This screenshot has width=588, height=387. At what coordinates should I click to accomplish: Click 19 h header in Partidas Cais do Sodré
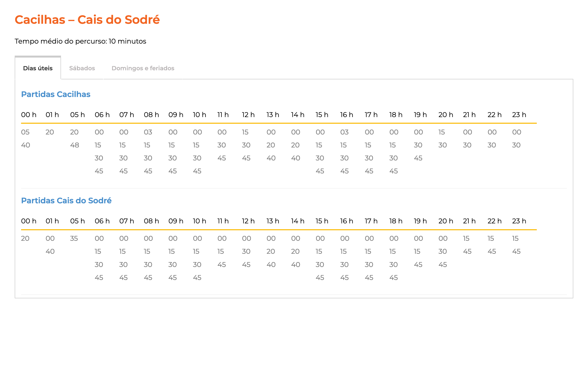[x=420, y=221]
